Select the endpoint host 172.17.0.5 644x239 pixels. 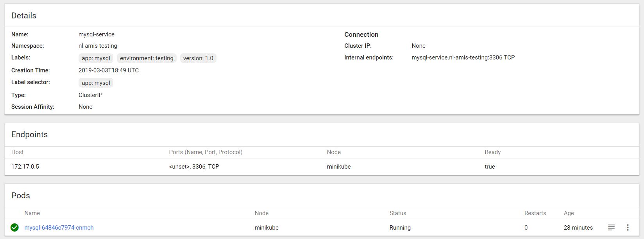pyautogui.click(x=25, y=167)
